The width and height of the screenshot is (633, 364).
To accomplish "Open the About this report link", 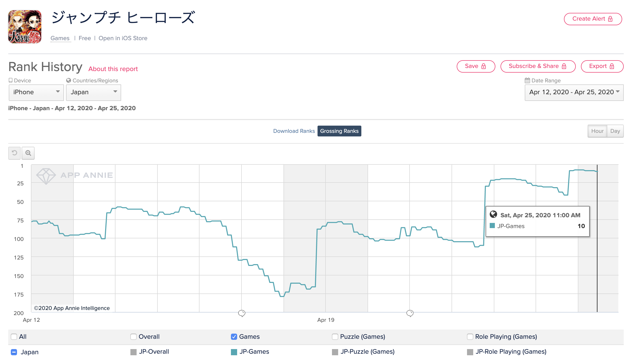I will pyautogui.click(x=113, y=69).
